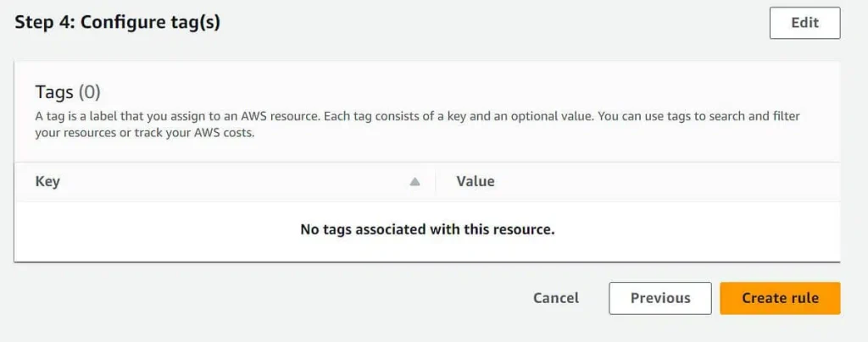The image size is (868, 342).
Task: Click the word 'Value' in table header
Action: 476,181
